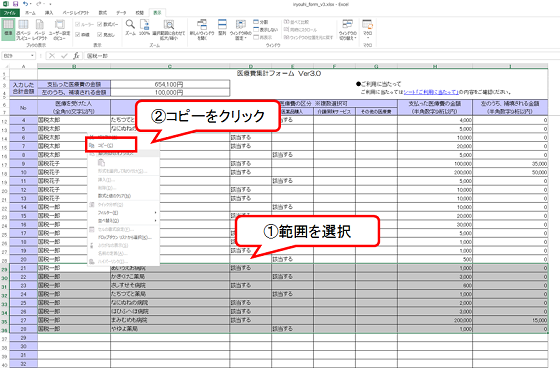Click the formula bar showing 国税一郎
The image size is (560, 368).
tap(321, 56)
